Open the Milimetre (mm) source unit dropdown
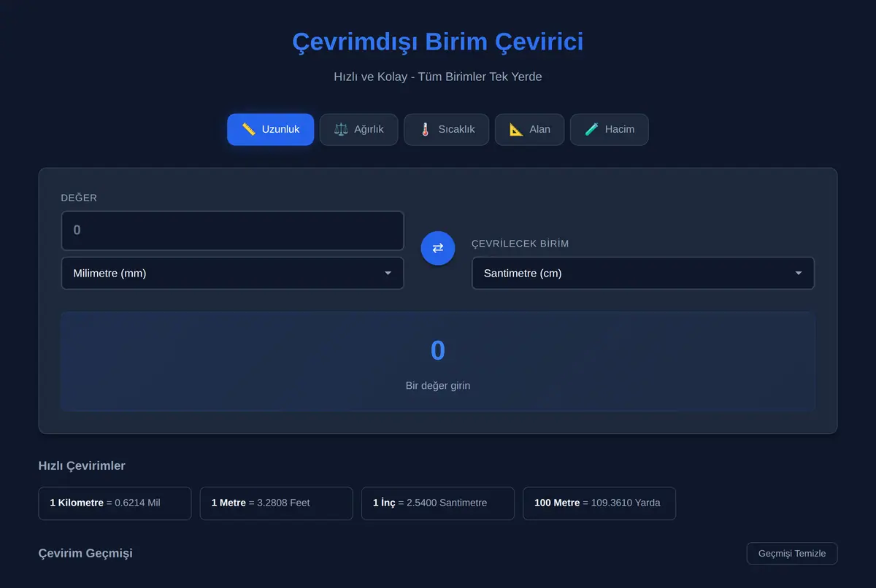 click(233, 274)
